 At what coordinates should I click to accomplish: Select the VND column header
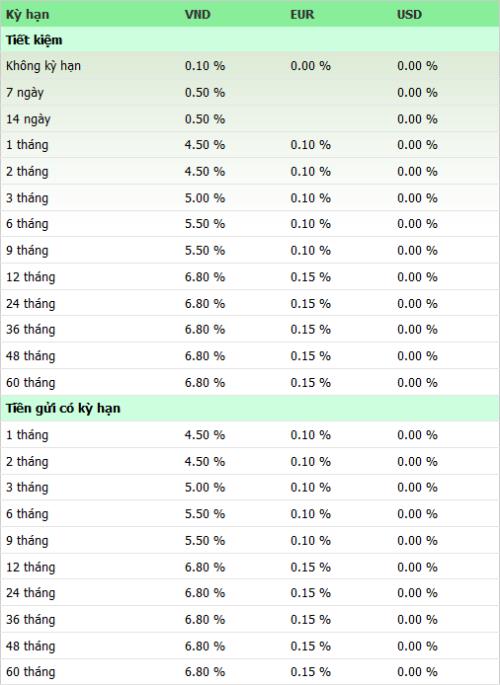[198, 14]
